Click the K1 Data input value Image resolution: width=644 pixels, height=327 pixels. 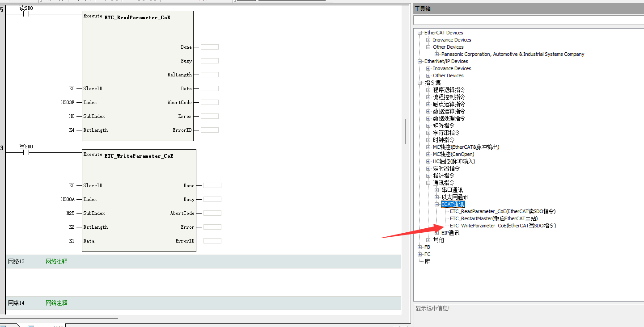[x=72, y=241]
